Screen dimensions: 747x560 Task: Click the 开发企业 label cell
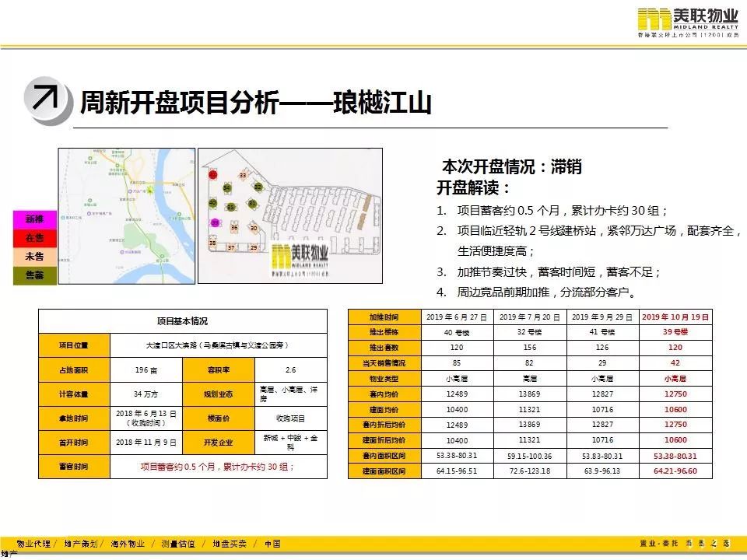pyautogui.click(x=219, y=443)
